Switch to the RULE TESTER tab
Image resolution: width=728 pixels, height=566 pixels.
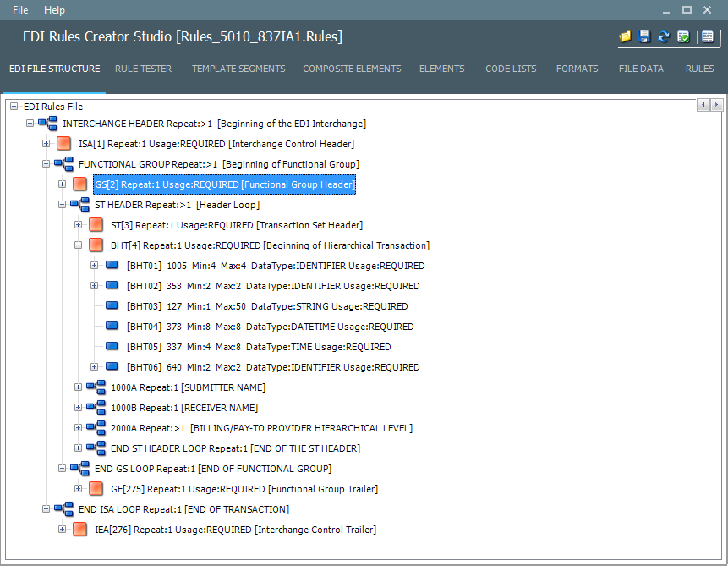(x=143, y=69)
